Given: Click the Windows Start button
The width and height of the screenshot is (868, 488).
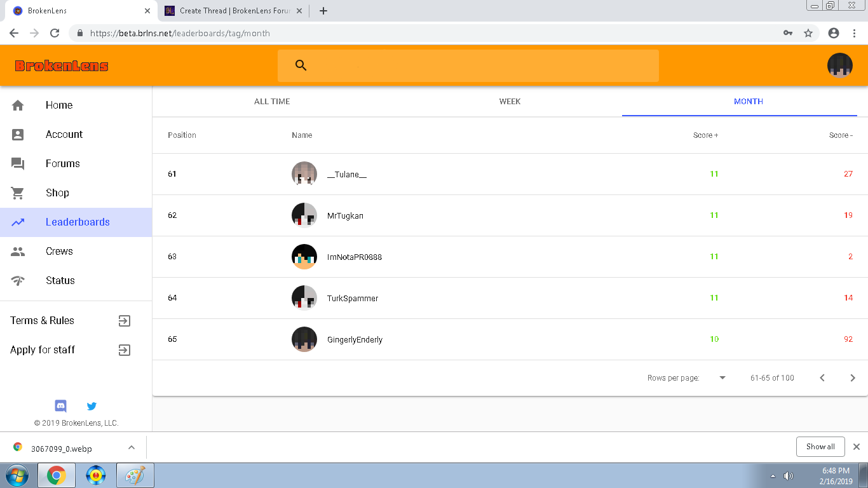Looking at the screenshot, I should point(17,475).
